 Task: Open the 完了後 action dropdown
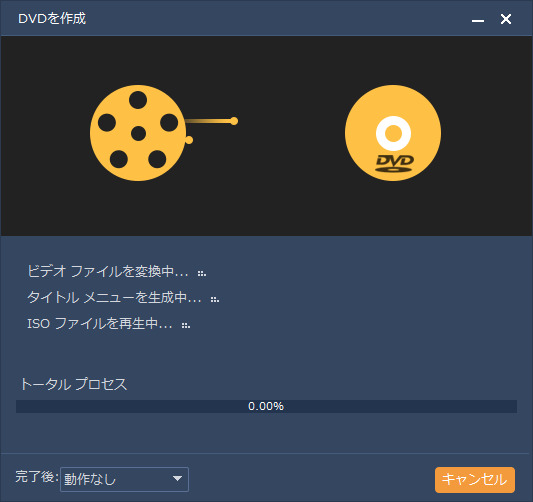(124, 479)
